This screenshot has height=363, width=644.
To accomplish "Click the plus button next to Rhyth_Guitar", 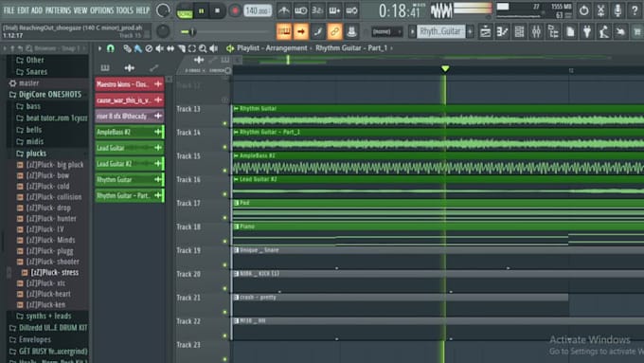I will 471,31.
